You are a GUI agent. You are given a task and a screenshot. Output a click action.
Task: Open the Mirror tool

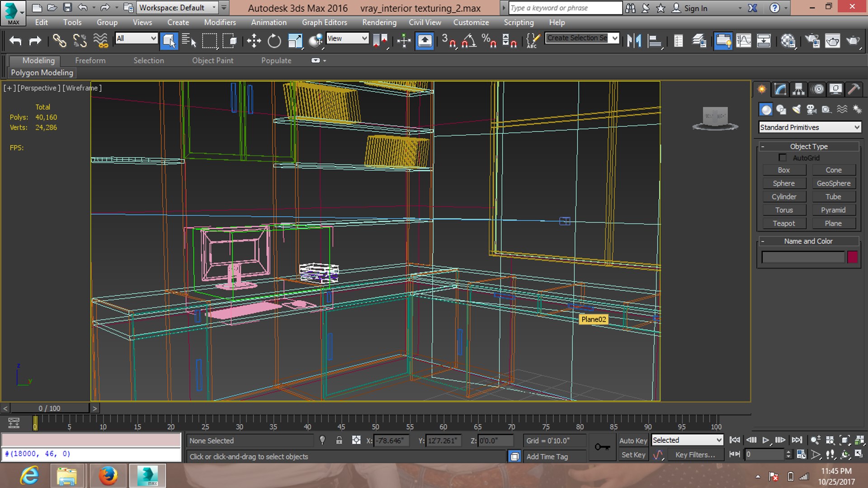(x=634, y=41)
